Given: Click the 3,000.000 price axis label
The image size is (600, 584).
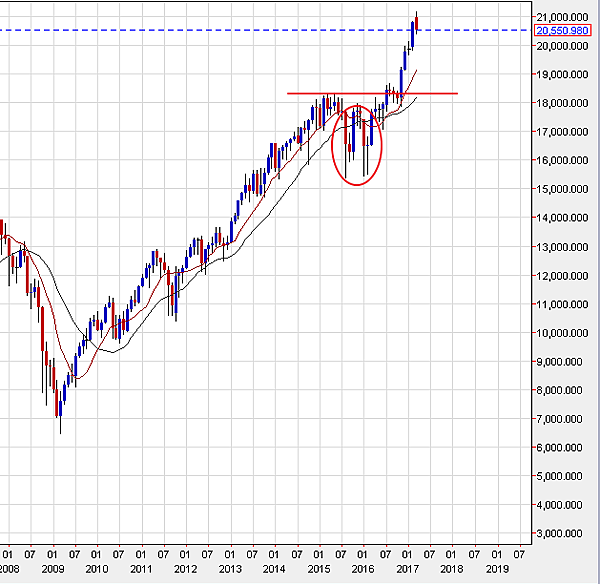Looking at the screenshot, I should tap(559, 533).
